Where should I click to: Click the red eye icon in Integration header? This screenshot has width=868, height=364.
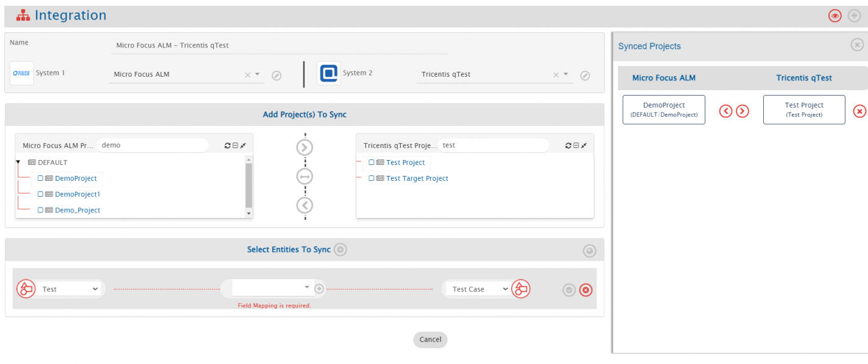(x=834, y=16)
